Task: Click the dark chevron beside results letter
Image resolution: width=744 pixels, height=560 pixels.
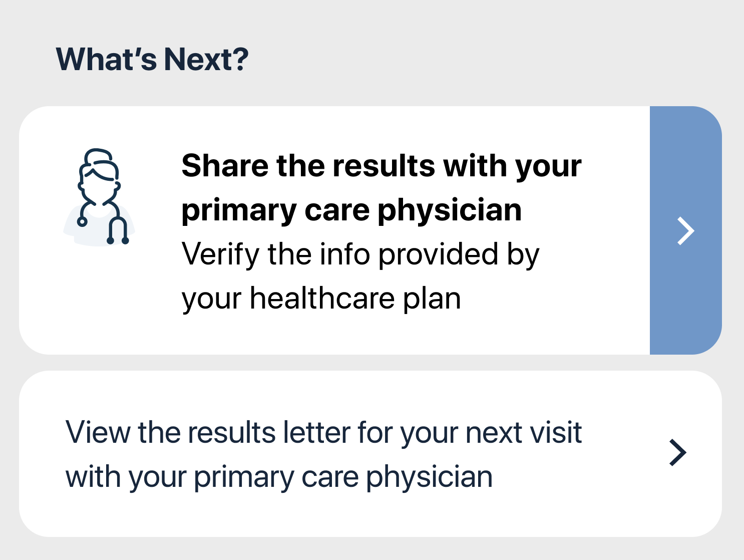Action: coord(677,452)
